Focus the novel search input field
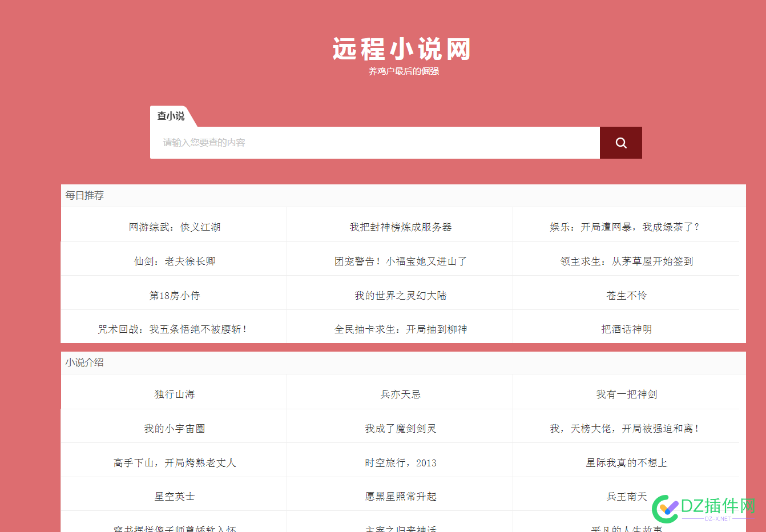Image resolution: width=766 pixels, height=532 pixels. pyautogui.click(x=375, y=143)
